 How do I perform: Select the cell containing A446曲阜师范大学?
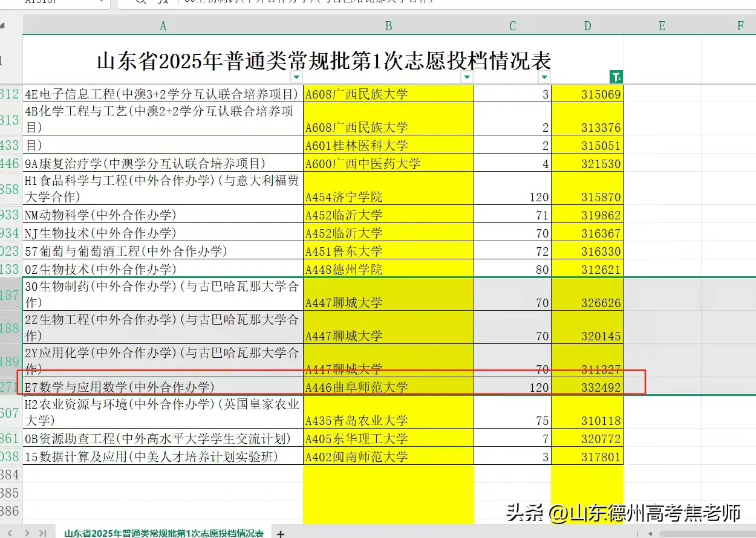[x=388, y=387]
